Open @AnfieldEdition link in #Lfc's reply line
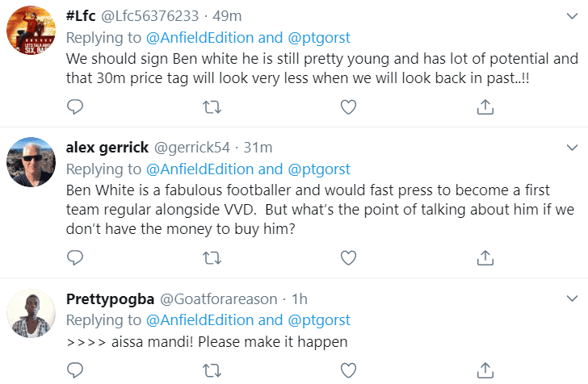The image size is (588, 384). click(x=199, y=38)
